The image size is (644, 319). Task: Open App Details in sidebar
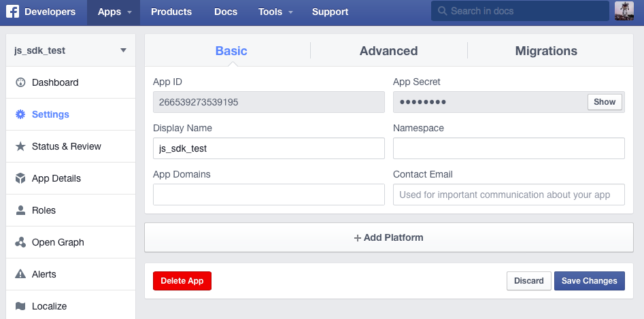71,179
